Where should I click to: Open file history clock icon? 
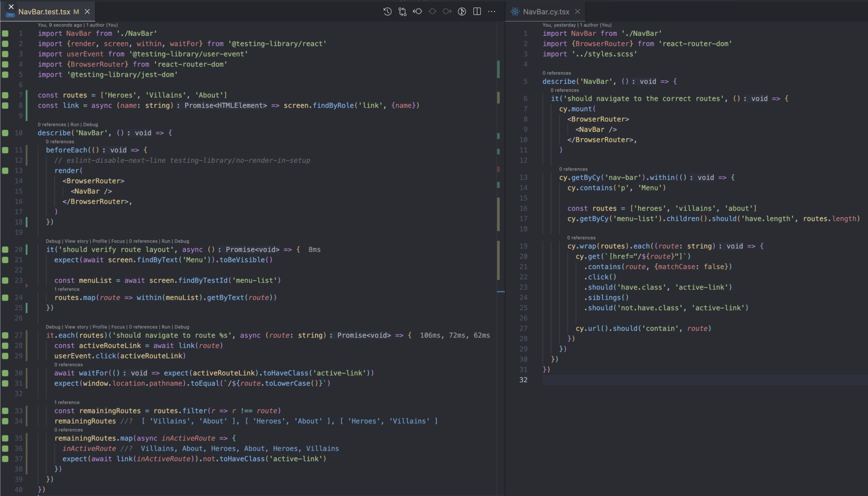click(x=387, y=11)
